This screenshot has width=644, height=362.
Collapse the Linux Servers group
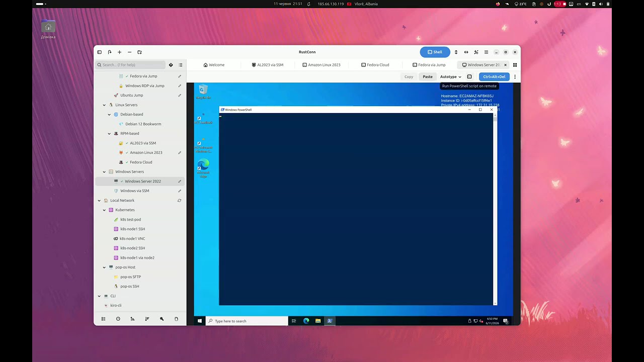[104, 105]
